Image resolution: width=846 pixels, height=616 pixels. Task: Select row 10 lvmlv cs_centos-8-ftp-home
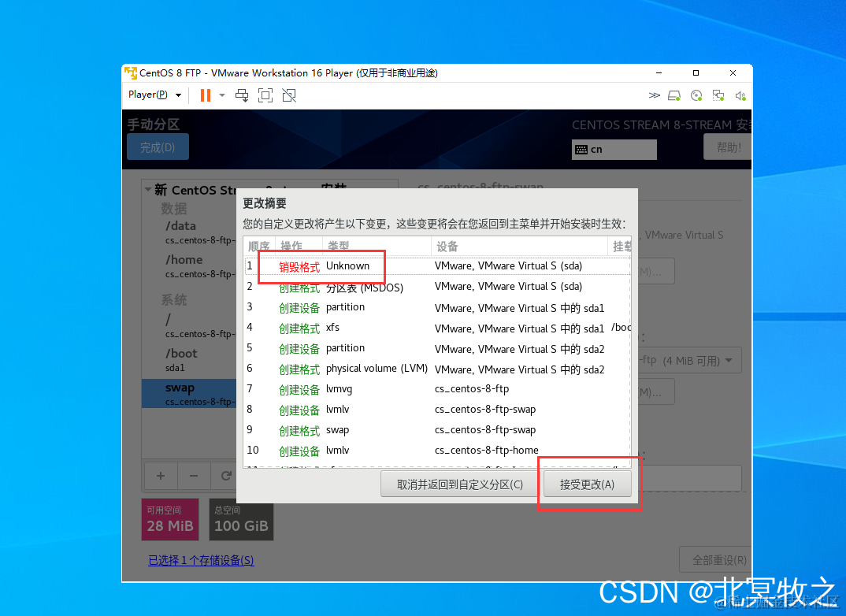437,451
